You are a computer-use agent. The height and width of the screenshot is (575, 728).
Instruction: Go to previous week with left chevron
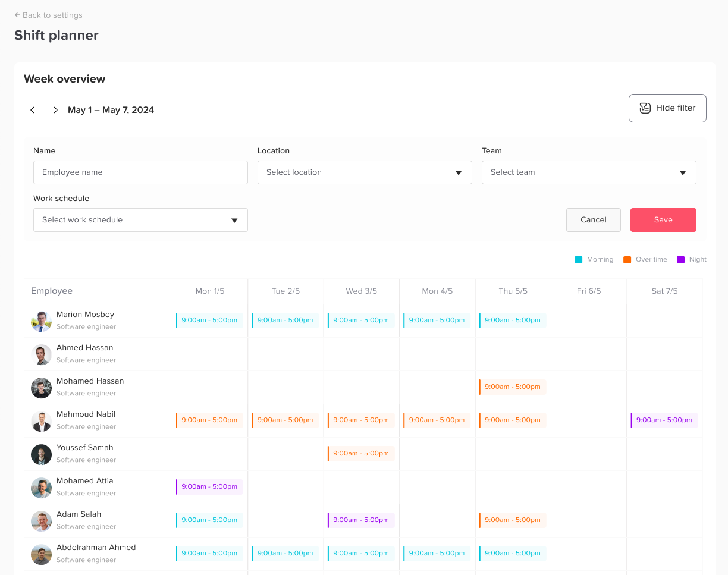click(33, 110)
